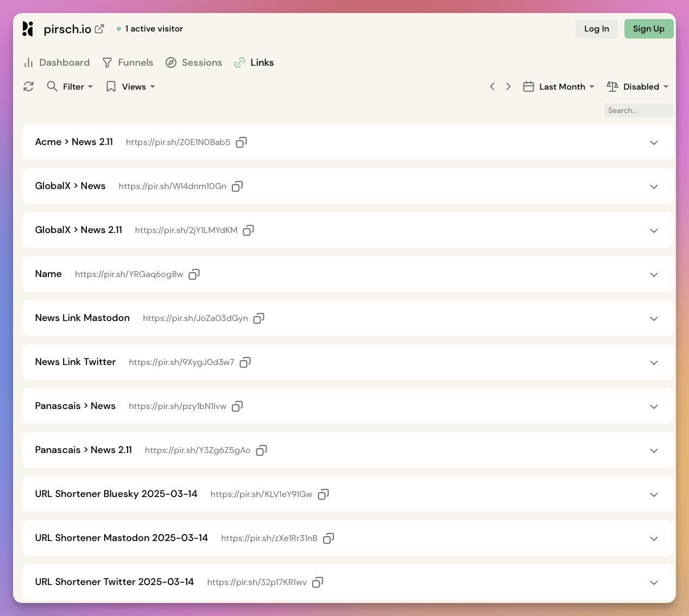Copy the News Link Twitter short URL
Viewport: 689px width, 616px height.
pos(245,362)
